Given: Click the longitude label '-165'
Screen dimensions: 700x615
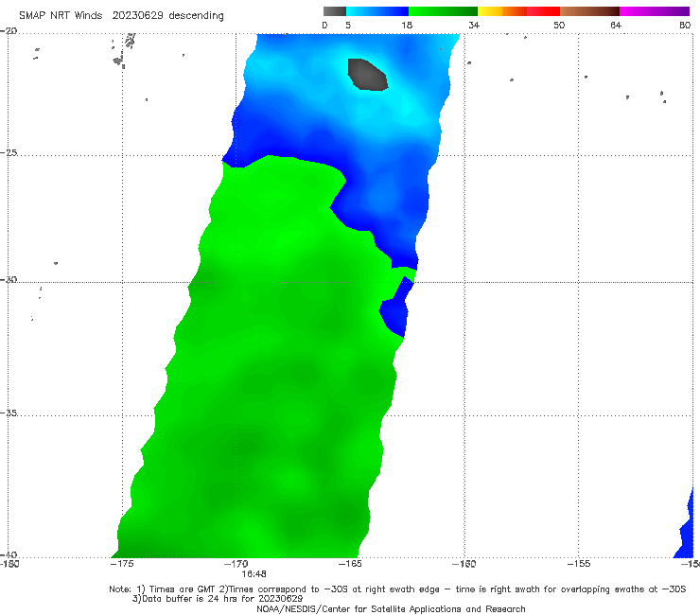Looking at the screenshot, I should tap(350, 564).
